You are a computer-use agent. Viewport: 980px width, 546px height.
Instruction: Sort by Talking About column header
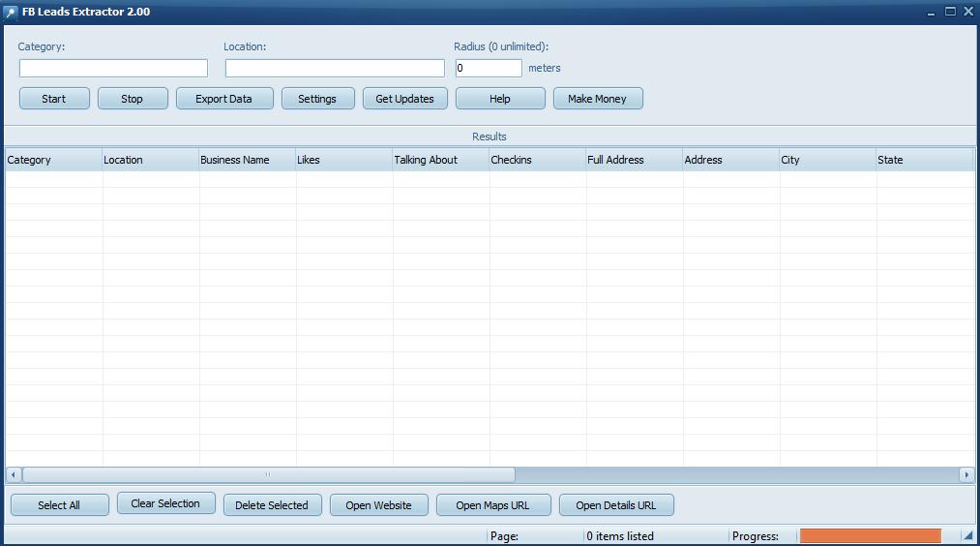pyautogui.click(x=440, y=160)
